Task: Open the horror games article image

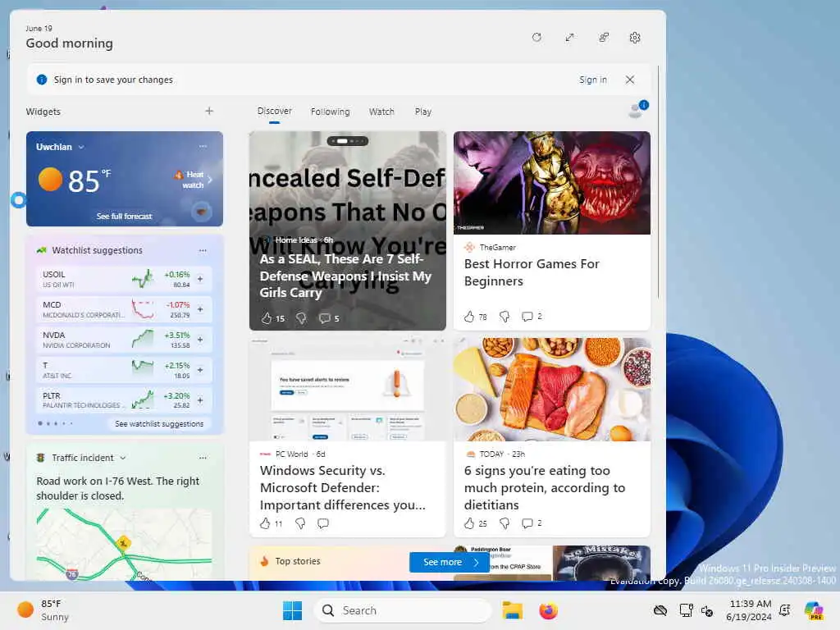Action: [552, 183]
